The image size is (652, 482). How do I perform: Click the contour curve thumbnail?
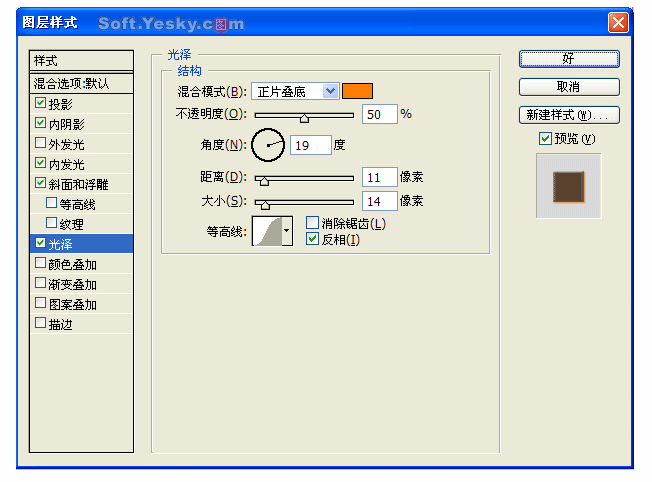267,231
